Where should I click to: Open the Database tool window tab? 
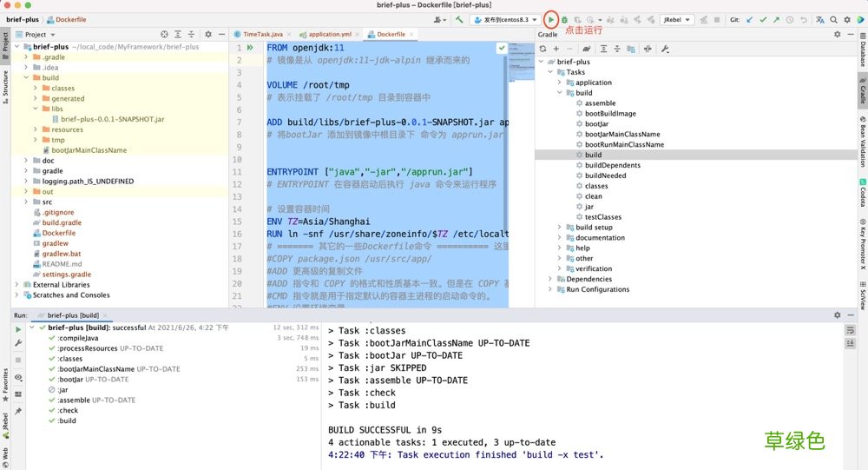point(863,50)
